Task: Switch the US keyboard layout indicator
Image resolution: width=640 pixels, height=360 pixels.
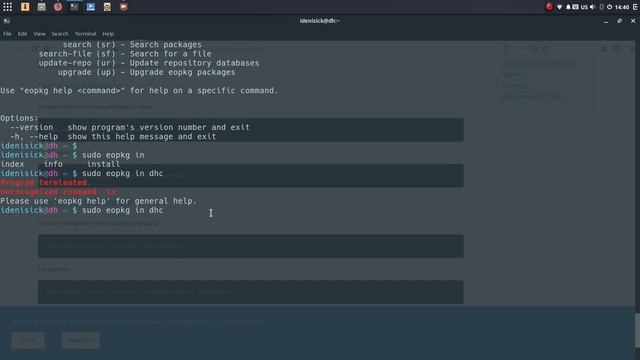Action: [584, 7]
